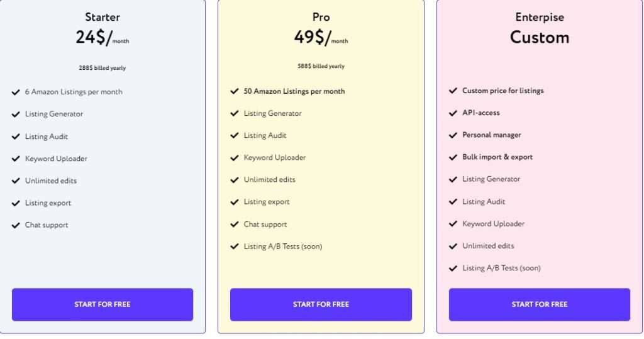Click Enterprise's Listing A/B Tests (soon) item
Image resolution: width=644 pixels, height=339 pixels.
[x=501, y=268]
